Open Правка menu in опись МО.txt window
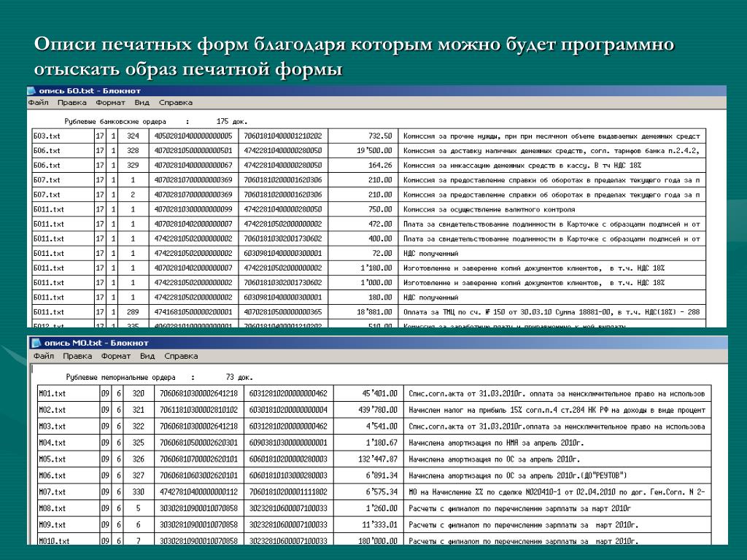Image resolution: width=747 pixels, height=560 pixels. pos(77,356)
